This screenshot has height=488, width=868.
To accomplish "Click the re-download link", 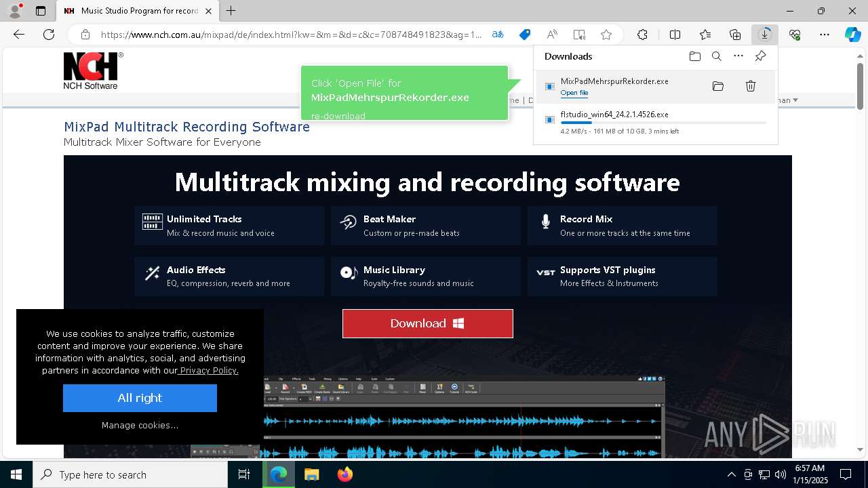I will point(338,116).
